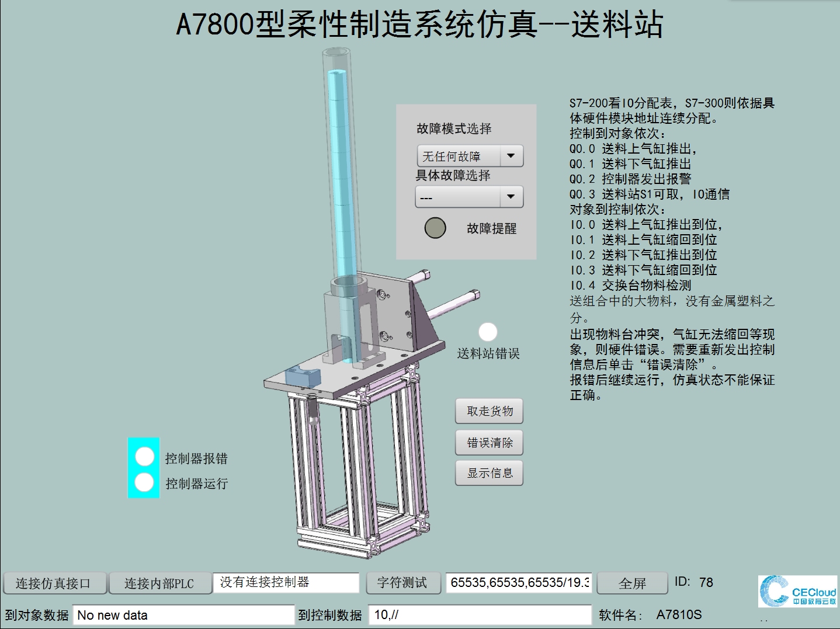This screenshot has height=629, width=840.
Task: Click 连接仿真接口 button
Action: click(x=54, y=583)
